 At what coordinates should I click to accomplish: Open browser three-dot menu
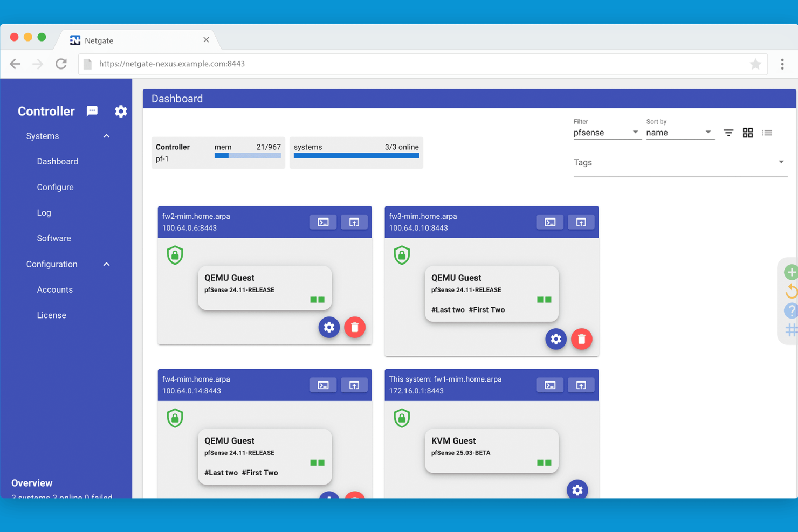[x=782, y=64]
